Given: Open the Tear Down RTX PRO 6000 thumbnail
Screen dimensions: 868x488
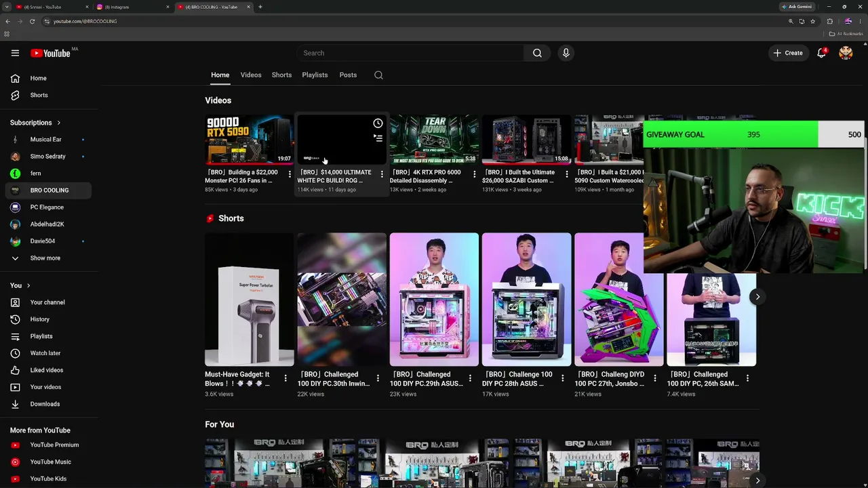Looking at the screenshot, I should click(x=434, y=140).
